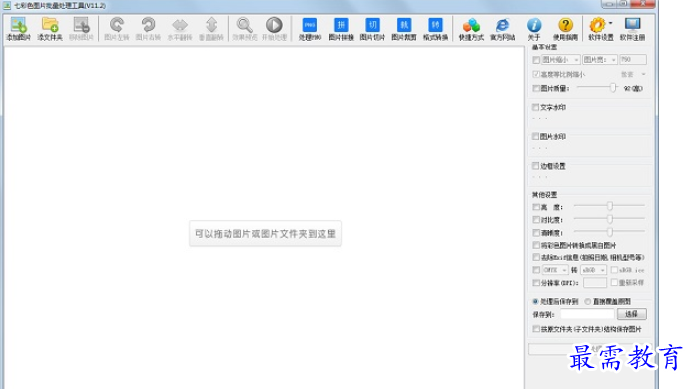Enable keep original folder structure checkbox
This screenshot has height=389, width=691.
536,329
